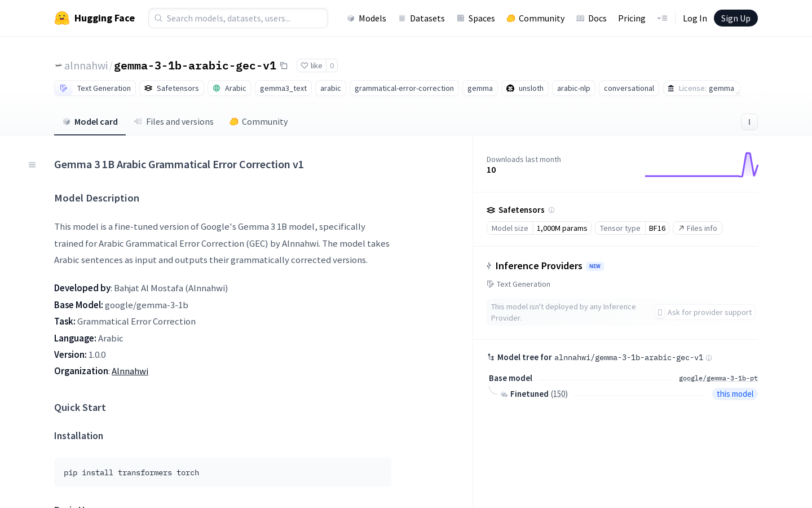
Task: Click the grammatical-error-correction tag
Action: [x=404, y=88]
